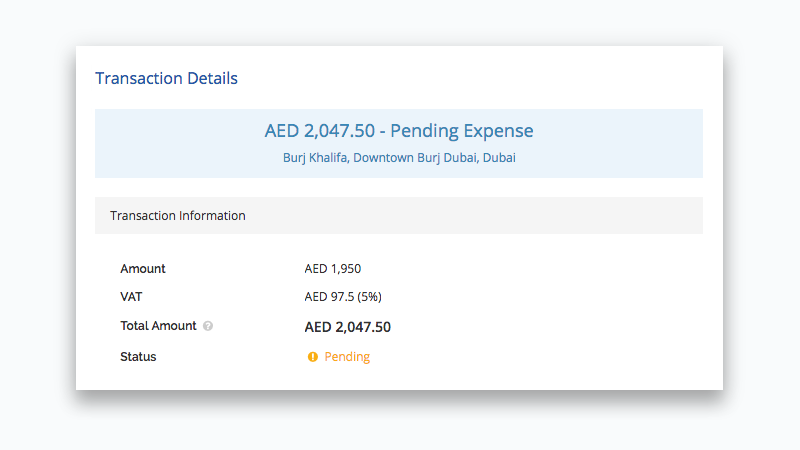Click the orange pending status icon
The image size is (800, 450).
tap(312, 357)
